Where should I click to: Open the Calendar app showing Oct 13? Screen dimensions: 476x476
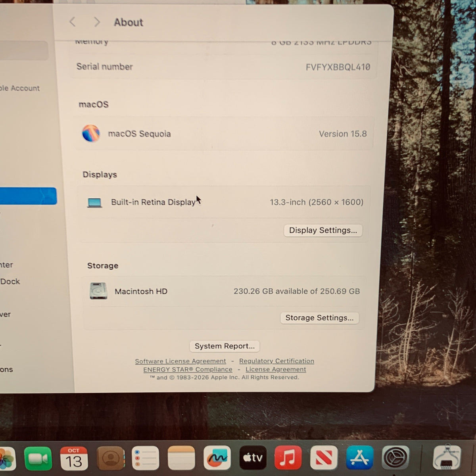[74, 459]
